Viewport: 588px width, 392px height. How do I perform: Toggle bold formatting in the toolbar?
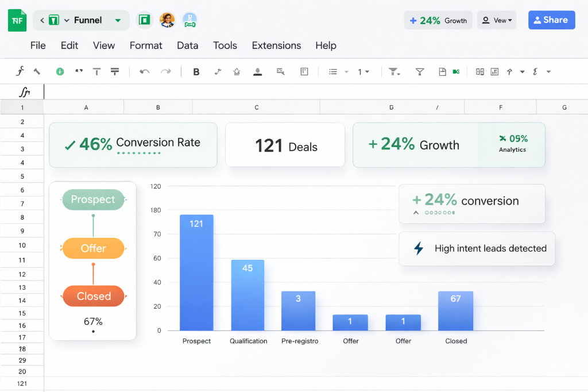coord(196,71)
